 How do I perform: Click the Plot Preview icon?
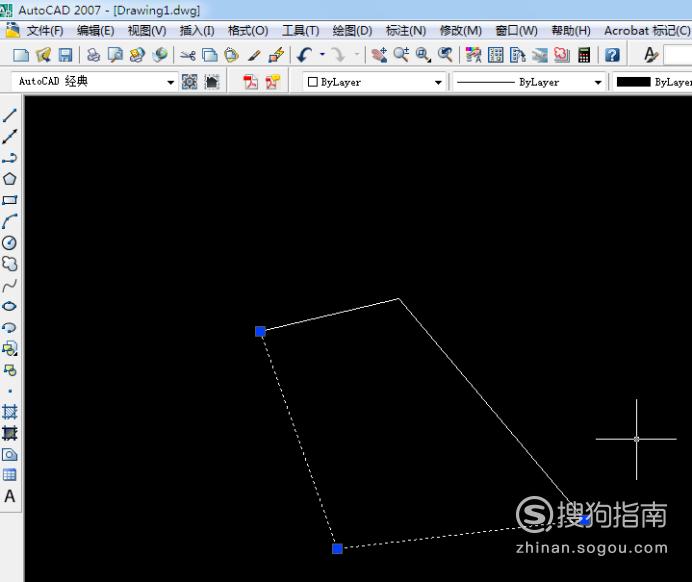(115, 55)
